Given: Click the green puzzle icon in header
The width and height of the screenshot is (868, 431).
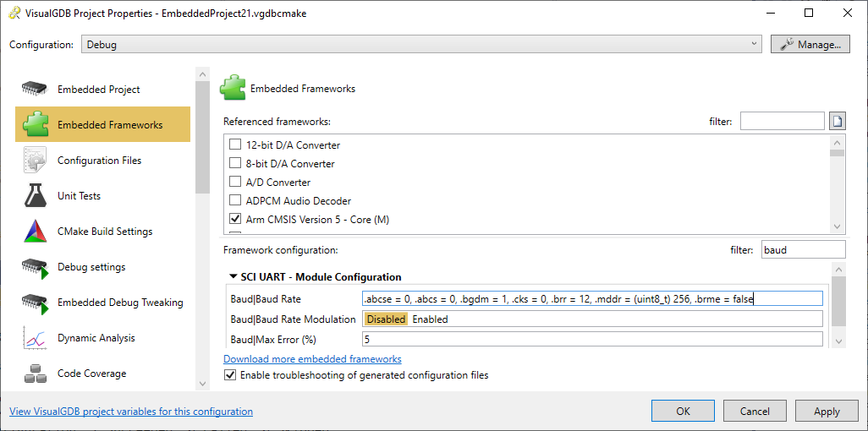Looking at the screenshot, I should (x=233, y=88).
